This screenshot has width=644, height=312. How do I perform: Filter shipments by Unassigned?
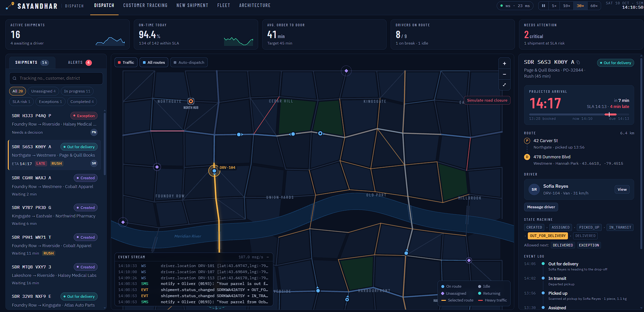coord(44,91)
